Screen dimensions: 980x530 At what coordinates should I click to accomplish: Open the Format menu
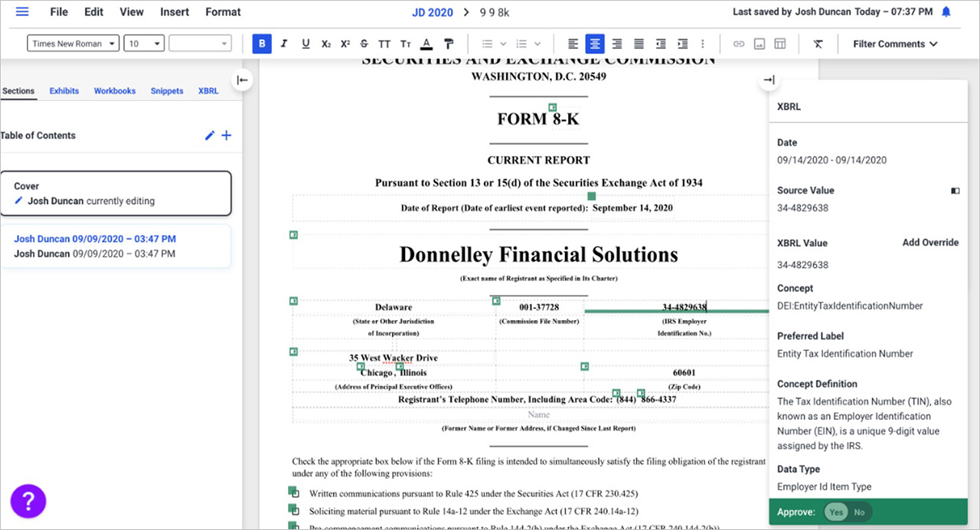pos(223,12)
